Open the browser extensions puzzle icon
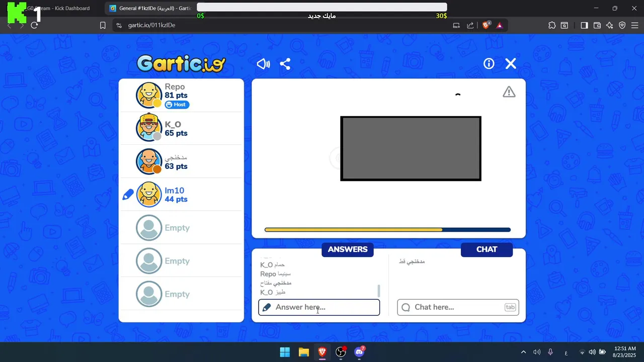This screenshot has width=644, height=362. (x=552, y=25)
